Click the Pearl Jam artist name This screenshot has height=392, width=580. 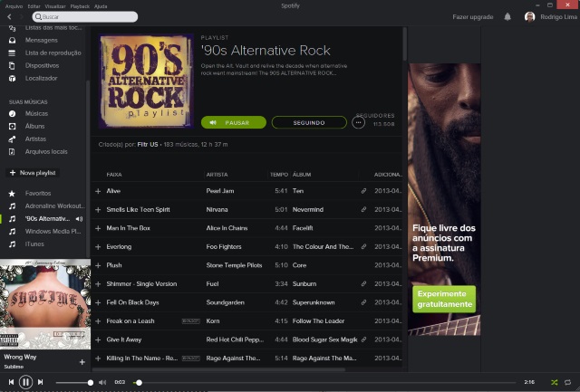(x=220, y=191)
